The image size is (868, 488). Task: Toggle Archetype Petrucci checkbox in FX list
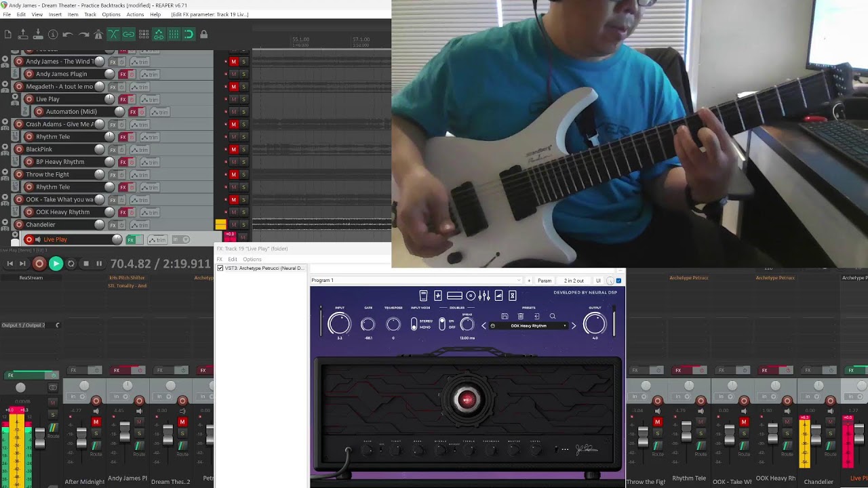220,268
